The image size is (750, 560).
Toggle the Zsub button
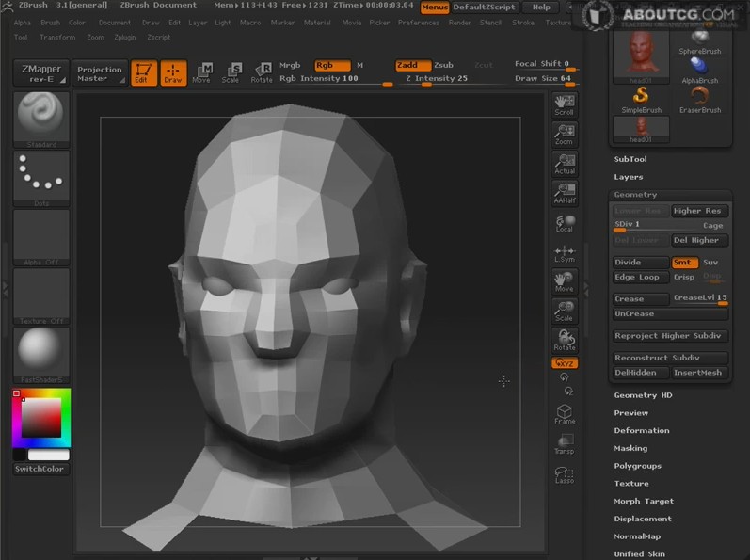443,65
